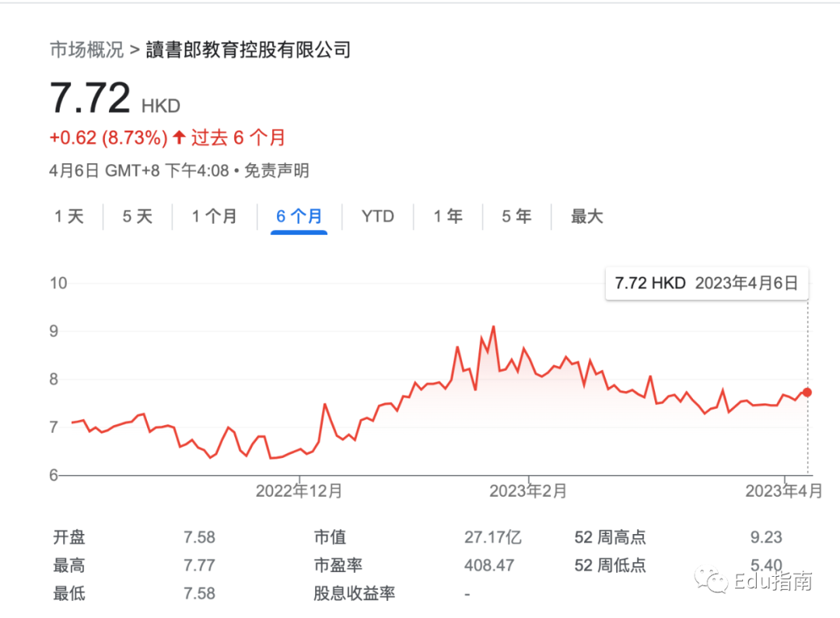Click the 2023年4月 axis label
Image resolution: width=840 pixels, height=618 pixels.
[x=784, y=491]
